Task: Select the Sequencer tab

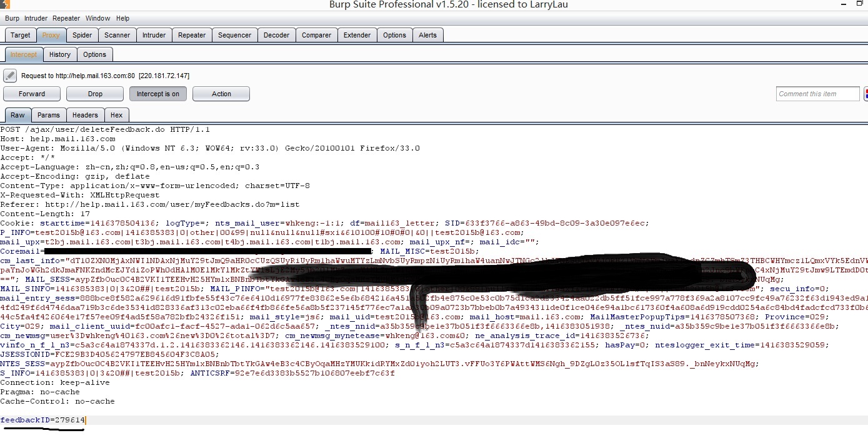Action: click(x=235, y=35)
